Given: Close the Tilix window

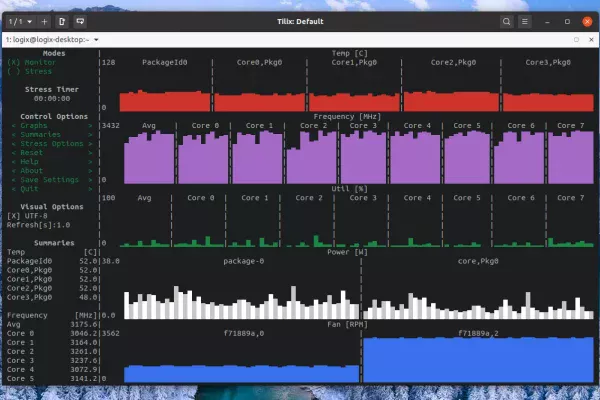Looking at the screenshot, I should [x=587, y=22].
